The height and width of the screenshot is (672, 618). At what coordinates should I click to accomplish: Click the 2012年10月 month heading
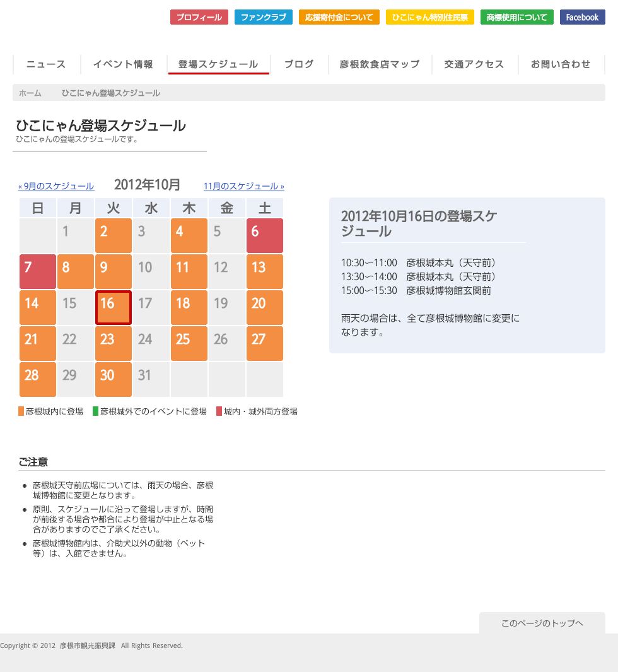(147, 185)
